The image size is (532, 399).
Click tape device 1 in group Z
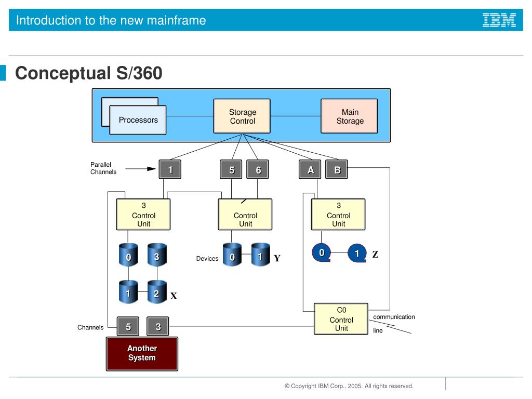tap(357, 253)
